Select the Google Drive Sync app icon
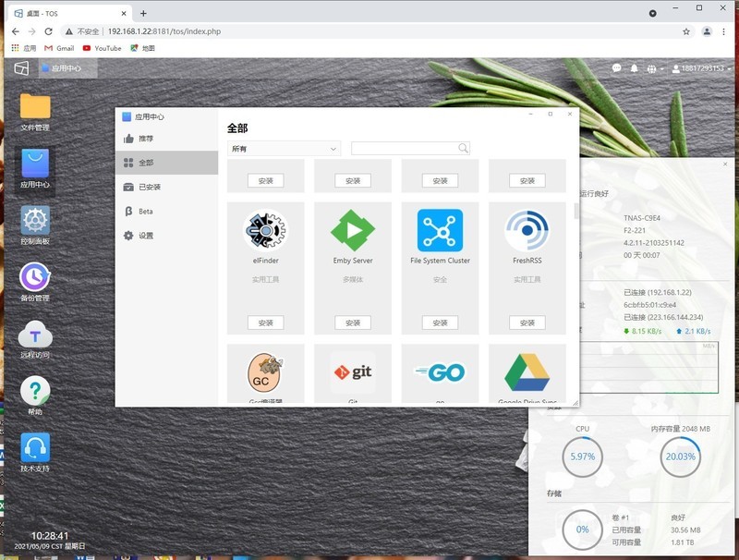The width and height of the screenshot is (739, 560). (x=527, y=372)
